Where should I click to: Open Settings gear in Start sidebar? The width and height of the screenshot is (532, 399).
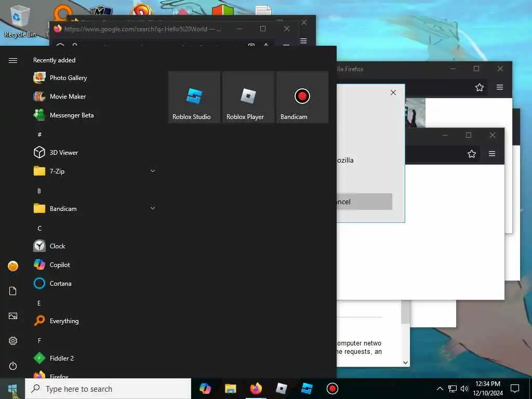13,341
